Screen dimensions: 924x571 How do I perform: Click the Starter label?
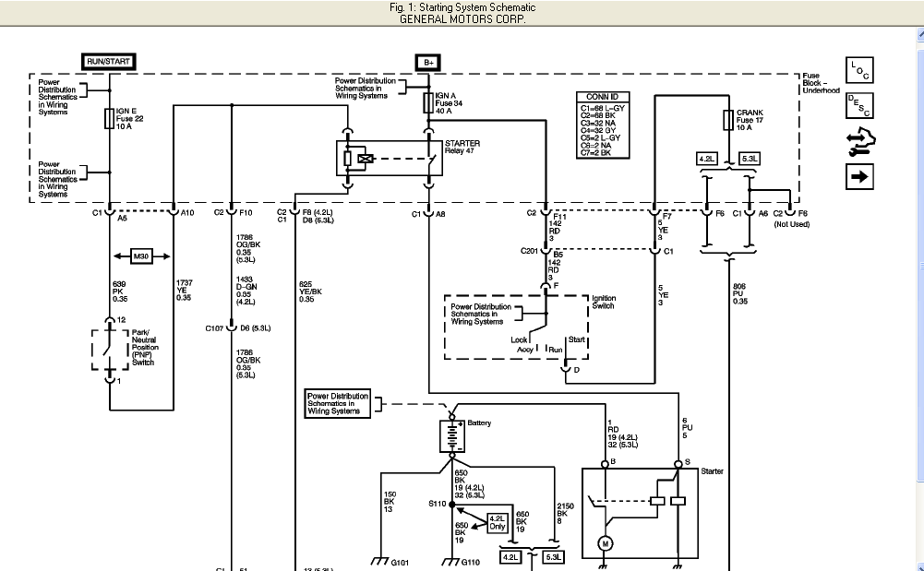[x=712, y=471]
